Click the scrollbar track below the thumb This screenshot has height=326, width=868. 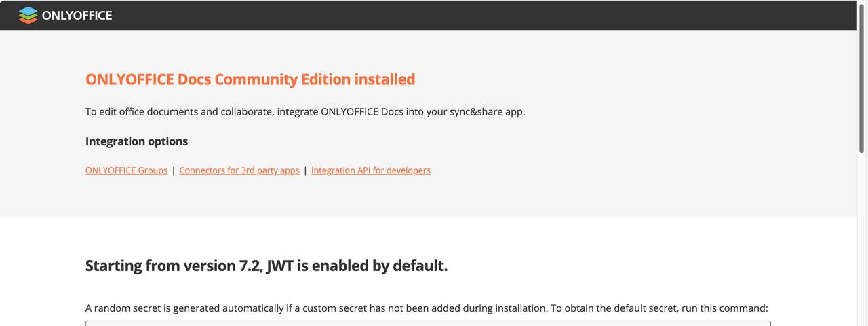coord(862,244)
